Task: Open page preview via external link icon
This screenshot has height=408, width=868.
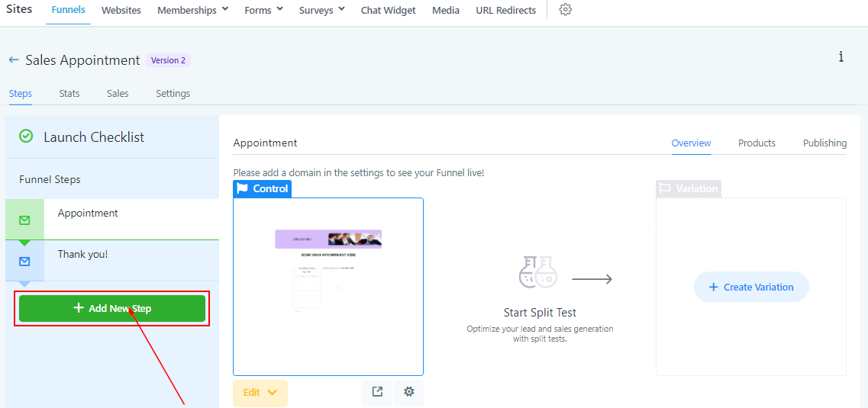Action: pos(377,392)
